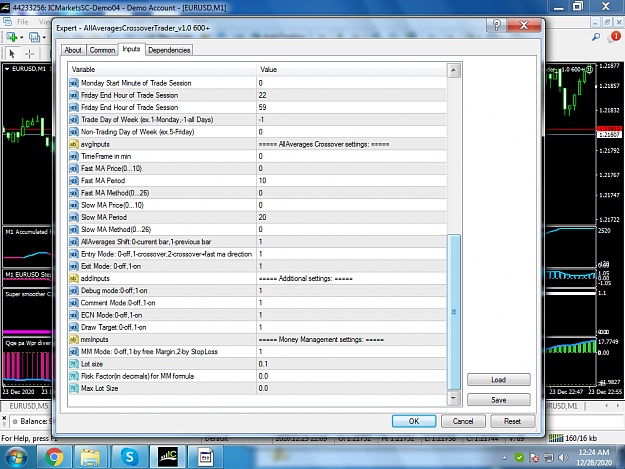625x469 pixels.
Task: Click the mmInputs string icon
Action: click(x=74, y=339)
